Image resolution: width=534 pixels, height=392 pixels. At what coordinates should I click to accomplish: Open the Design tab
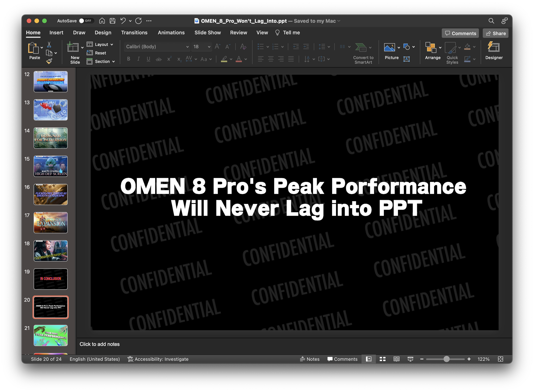pos(103,33)
